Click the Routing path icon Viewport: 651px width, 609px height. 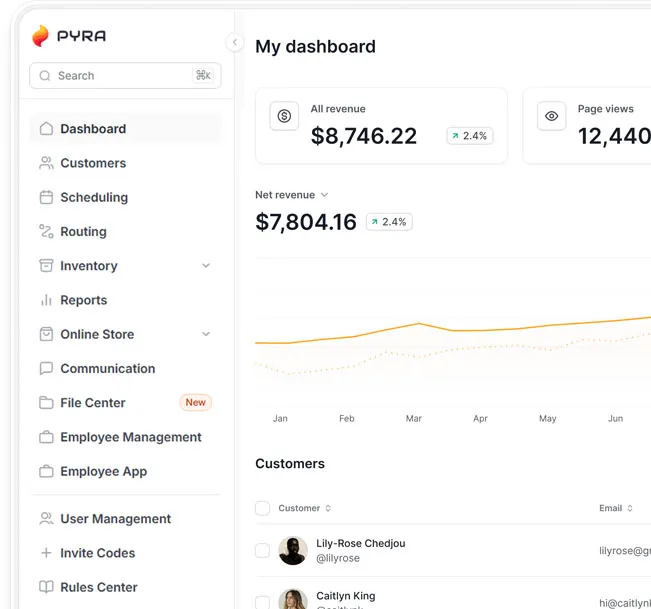coord(46,231)
